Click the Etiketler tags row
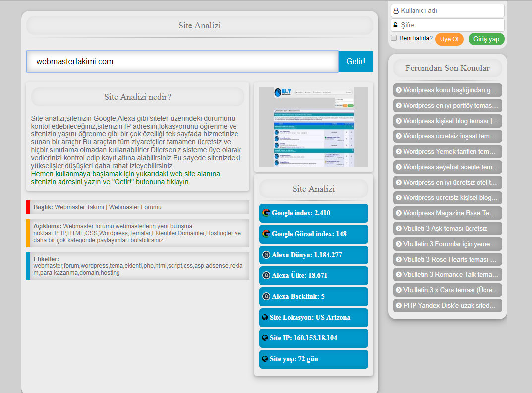Image resolution: width=532 pixels, height=393 pixels. coord(138,266)
